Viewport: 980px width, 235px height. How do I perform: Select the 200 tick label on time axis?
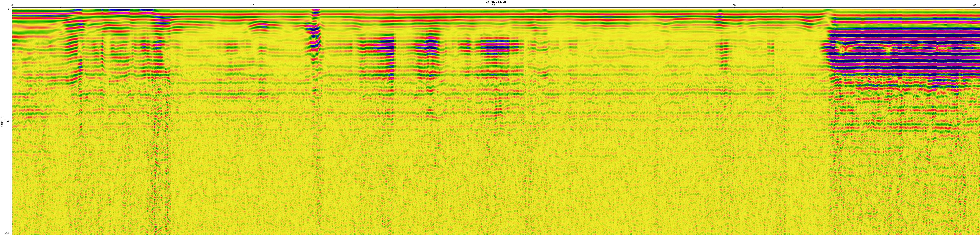coord(7,232)
